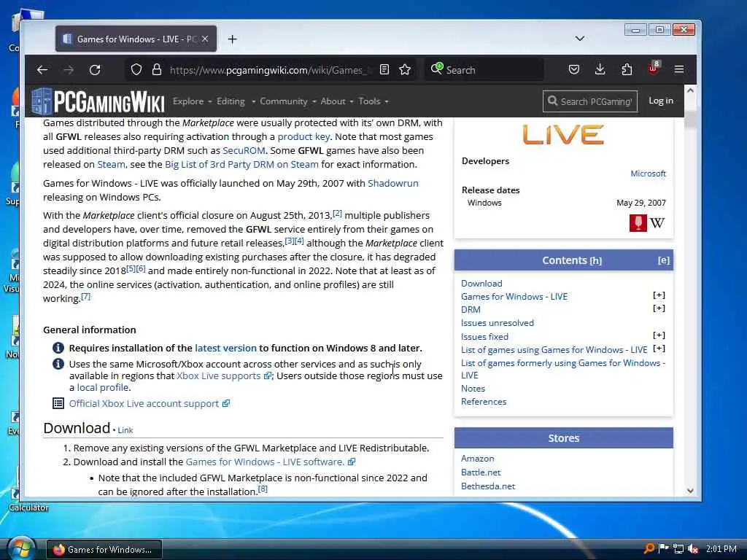
Task: Open the Microsoft developer link
Action: (x=648, y=174)
